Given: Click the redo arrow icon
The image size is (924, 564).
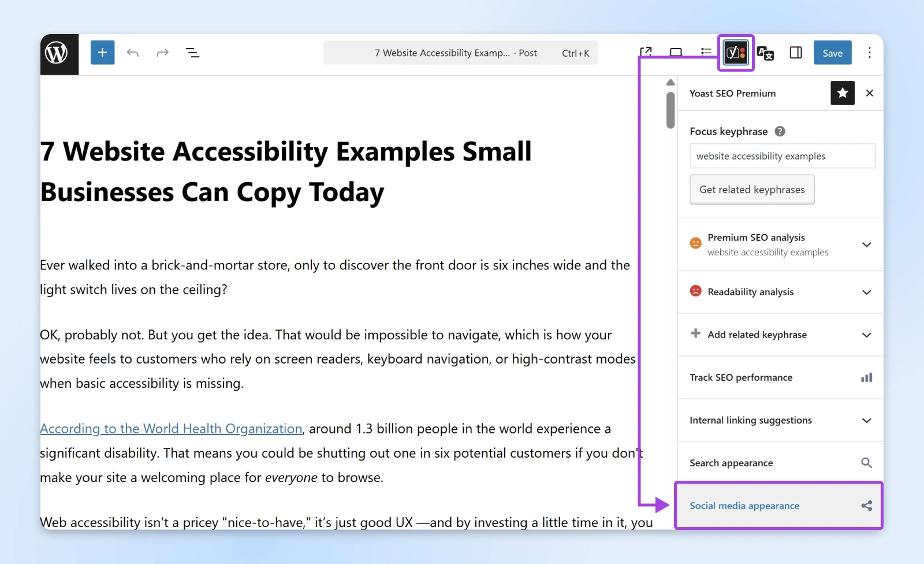Looking at the screenshot, I should pyautogui.click(x=162, y=53).
